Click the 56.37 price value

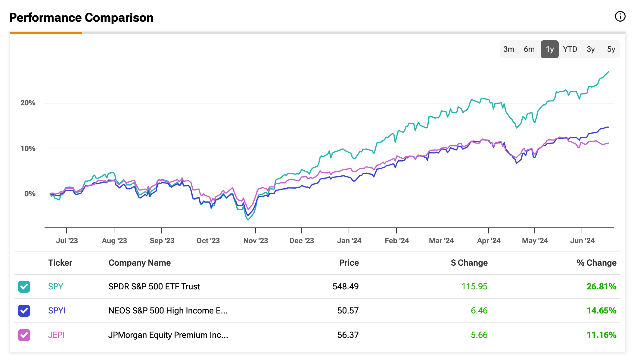[x=348, y=335]
